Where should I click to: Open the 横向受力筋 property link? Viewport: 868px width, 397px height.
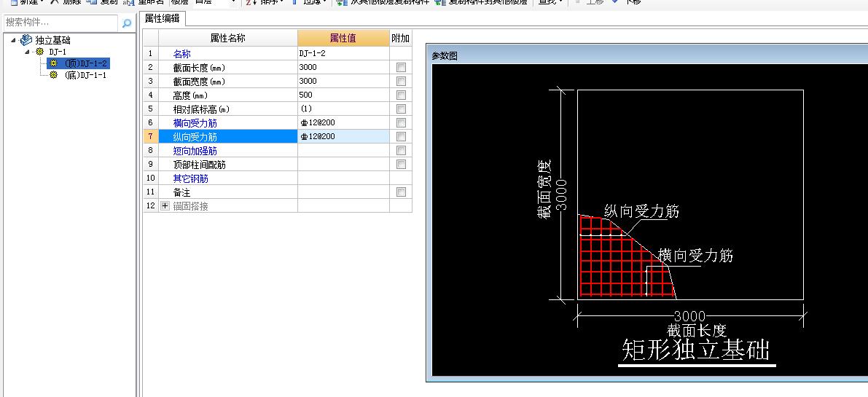(195, 123)
